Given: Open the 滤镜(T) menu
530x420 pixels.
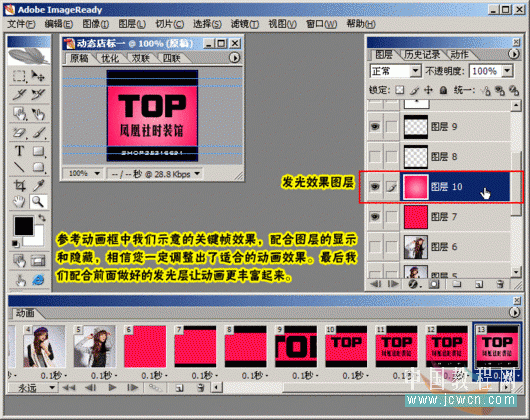Looking at the screenshot, I should pos(245,24).
